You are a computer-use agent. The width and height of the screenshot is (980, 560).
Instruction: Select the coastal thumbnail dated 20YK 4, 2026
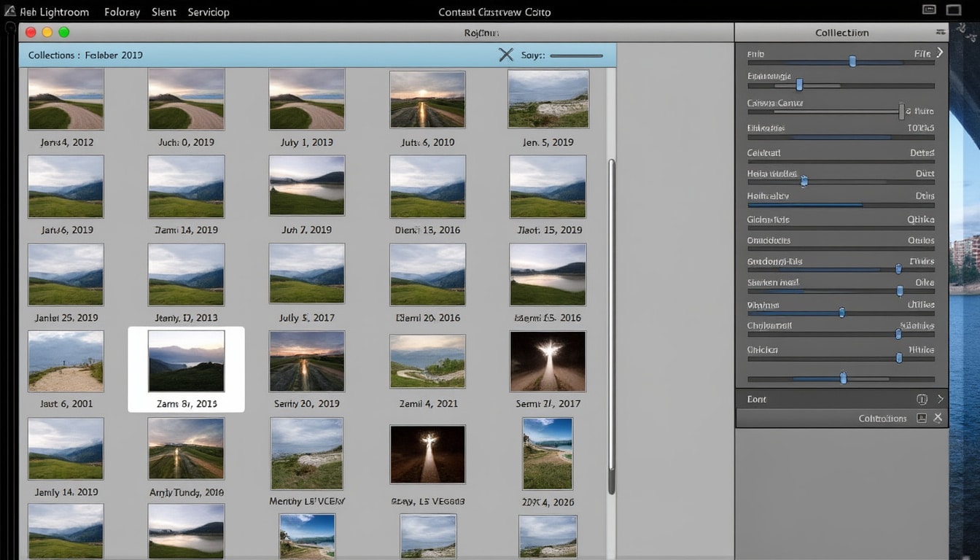pyautogui.click(x=548, y=454)
